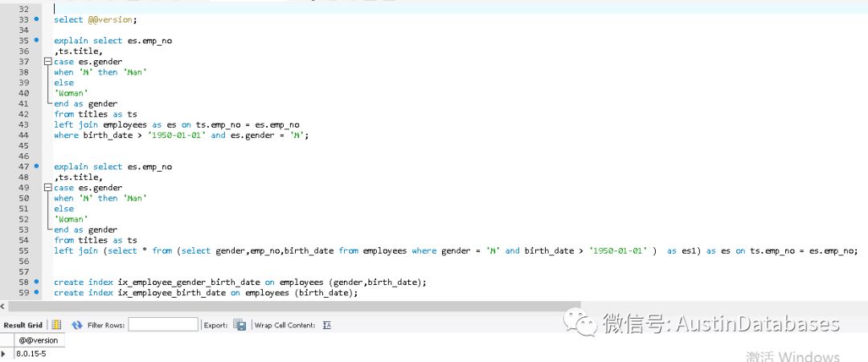Collapse the case block at line 49
868x362 pixels.
click(47, 187)
